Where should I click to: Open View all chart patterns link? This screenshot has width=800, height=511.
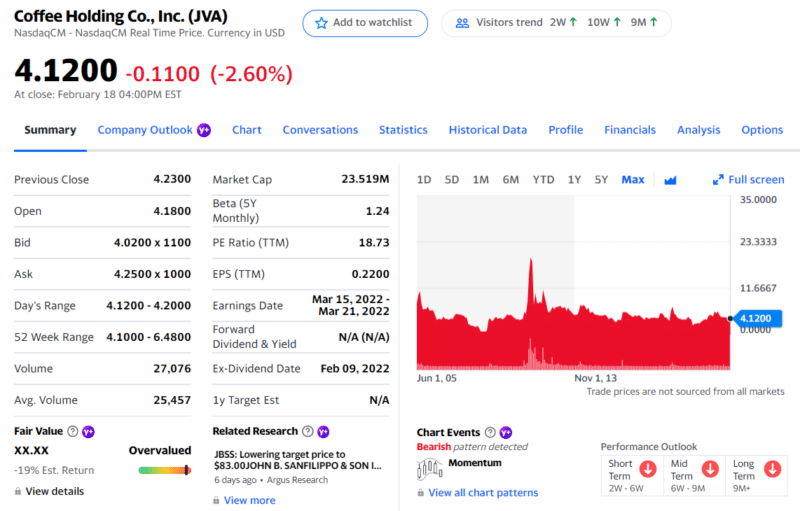(483, 493)
